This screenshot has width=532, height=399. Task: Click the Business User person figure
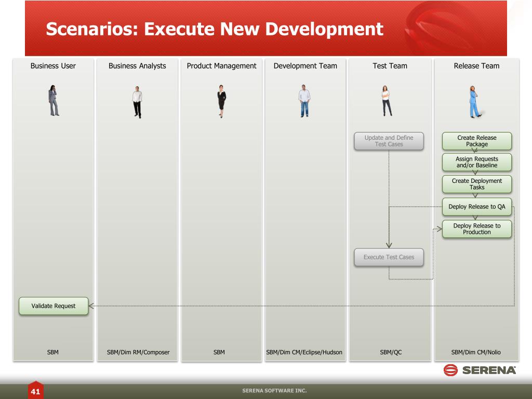click(54, 100)
